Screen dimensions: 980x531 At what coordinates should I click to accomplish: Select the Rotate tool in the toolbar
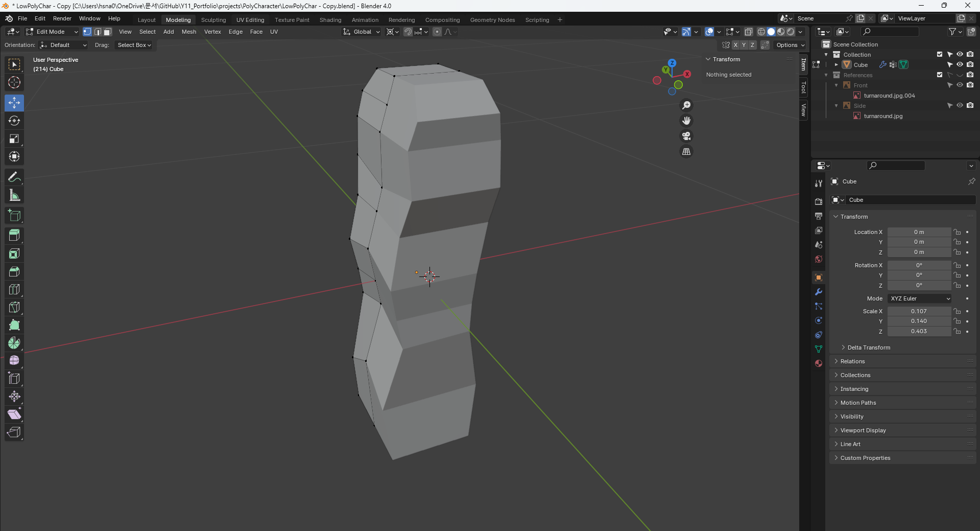tap(14, 121)
